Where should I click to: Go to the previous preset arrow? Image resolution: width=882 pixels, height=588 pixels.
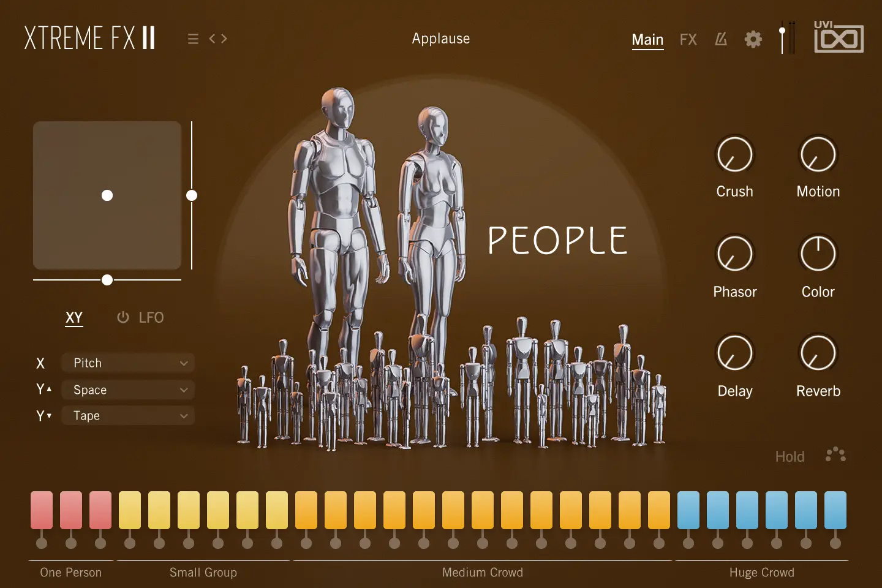(213, 39)
